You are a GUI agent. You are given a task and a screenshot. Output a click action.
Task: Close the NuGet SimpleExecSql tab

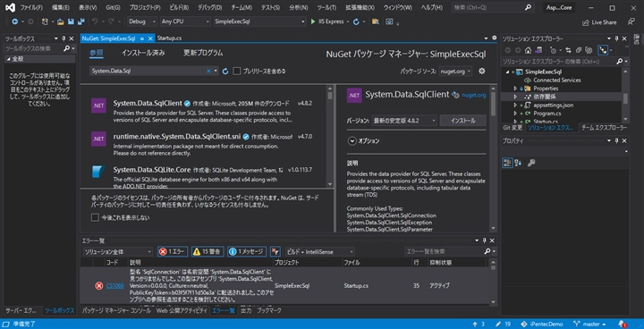tap(151, 38)
